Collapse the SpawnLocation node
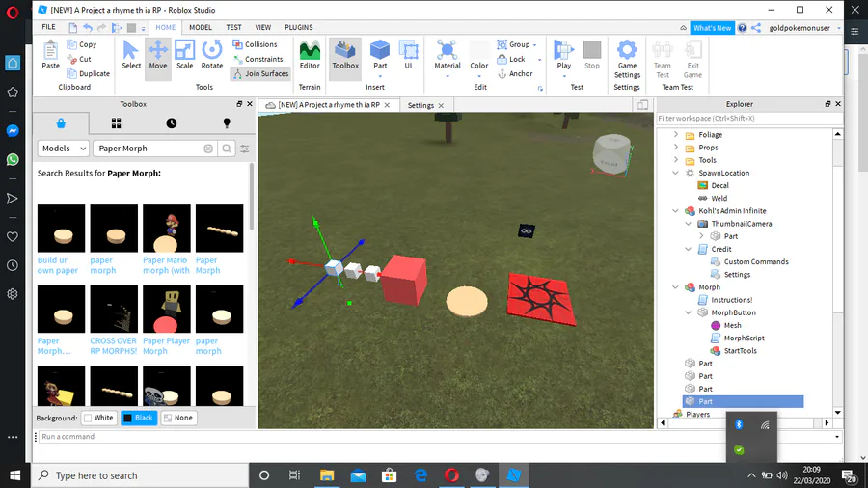868x488 pixels. point(675,173)
